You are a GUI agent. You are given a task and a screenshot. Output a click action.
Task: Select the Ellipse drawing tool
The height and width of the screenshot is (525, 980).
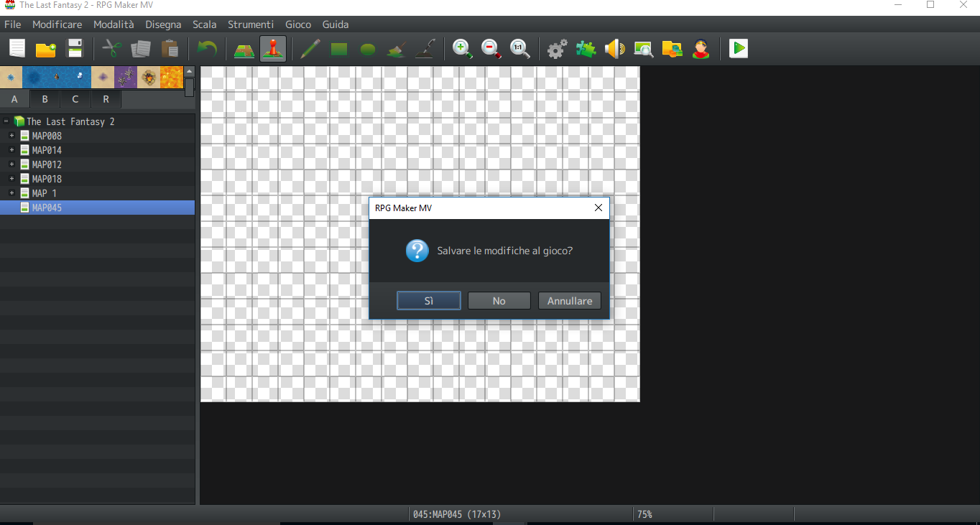[368, 49]
